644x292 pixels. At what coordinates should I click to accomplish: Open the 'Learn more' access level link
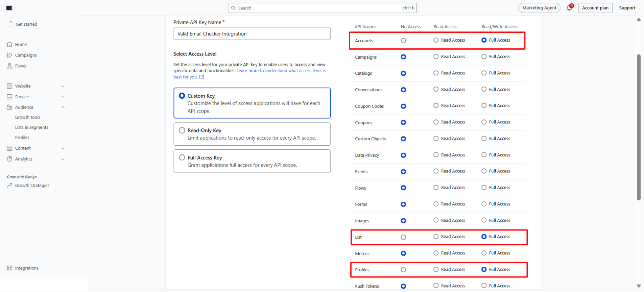pyautogui.click(x=249, y=74)
